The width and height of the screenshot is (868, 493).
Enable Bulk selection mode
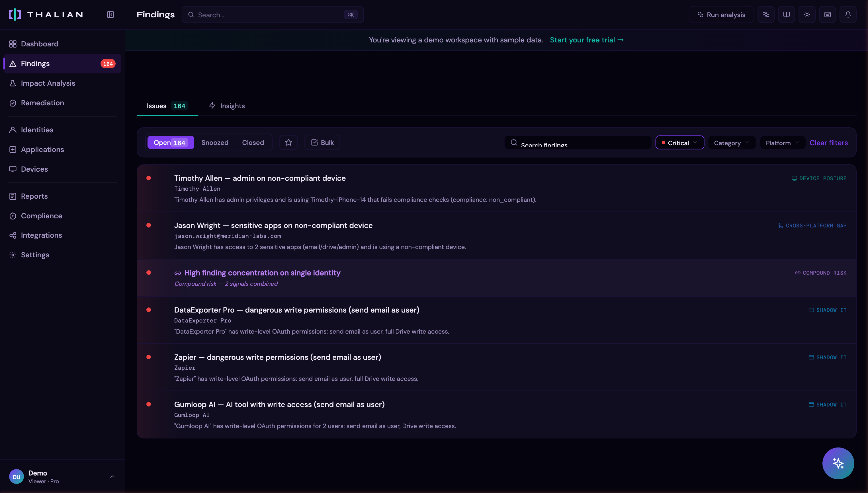point(322,143)
